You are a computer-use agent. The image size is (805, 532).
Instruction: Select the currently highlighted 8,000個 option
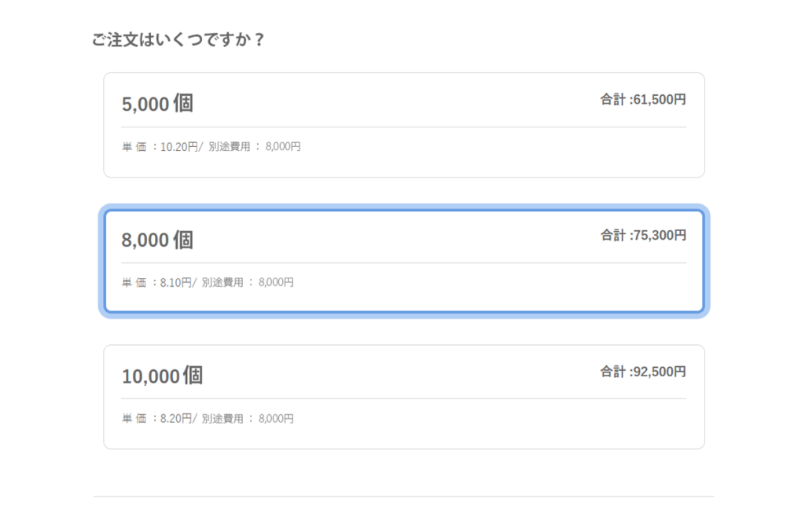point(402,260)
